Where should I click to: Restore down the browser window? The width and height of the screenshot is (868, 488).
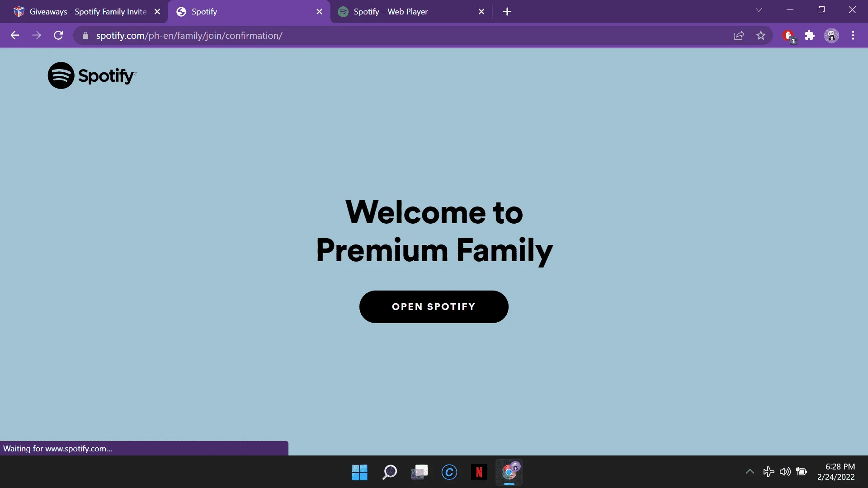[x=821, y=10]
